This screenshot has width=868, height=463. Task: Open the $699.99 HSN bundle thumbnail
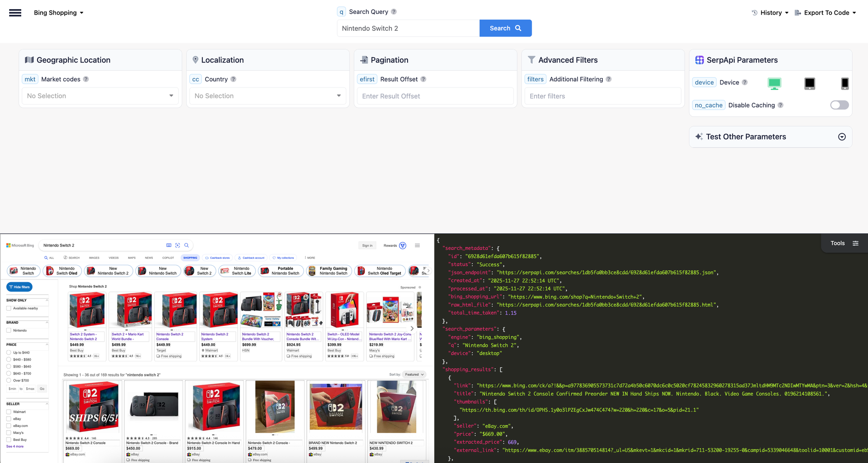click(x=261, y=309)
